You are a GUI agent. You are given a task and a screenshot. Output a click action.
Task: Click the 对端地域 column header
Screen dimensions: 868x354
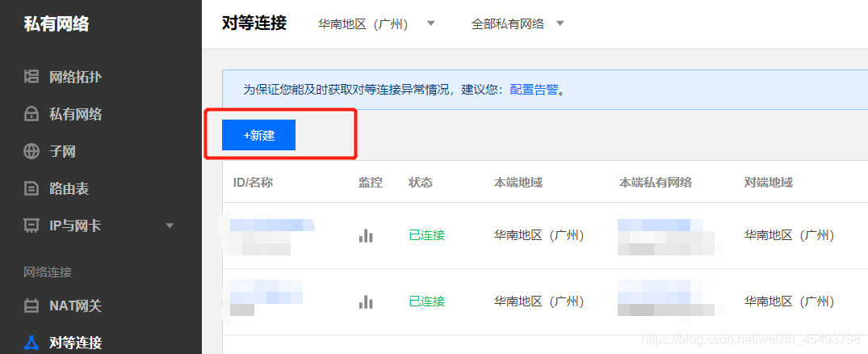[x=769, y=183]
